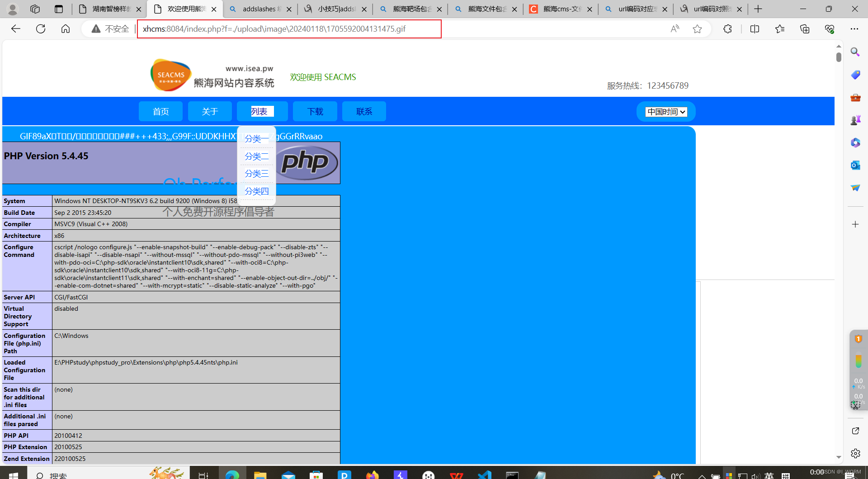
Task: Click the scrollbar down arrow
Action: (839, 457)
